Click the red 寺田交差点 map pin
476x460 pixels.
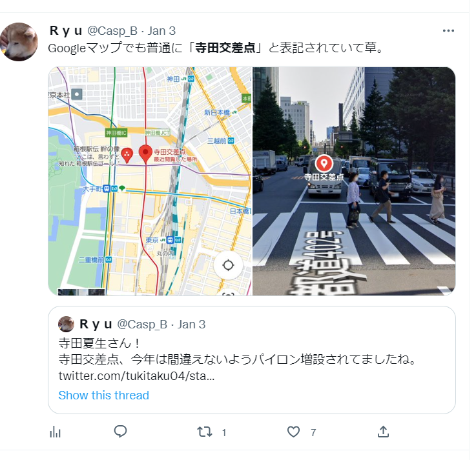coord(145,154)
